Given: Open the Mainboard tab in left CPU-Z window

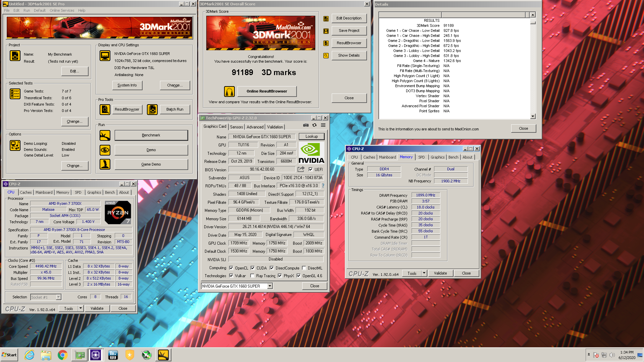Looking at the screenshot, I should coord(44,192).
